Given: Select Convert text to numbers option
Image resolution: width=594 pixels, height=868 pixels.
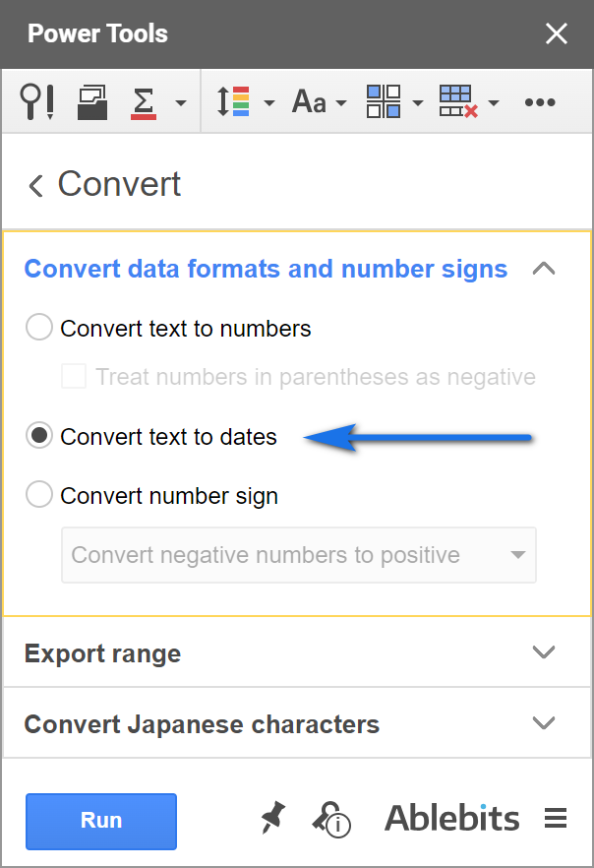Looking at the screenshot, I should coord(39,328).
